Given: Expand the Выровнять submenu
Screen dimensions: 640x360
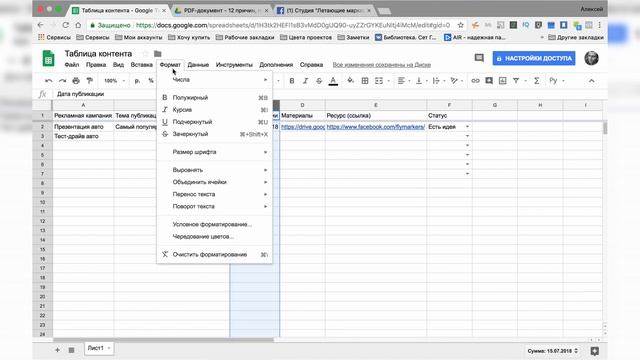Looking at the screenshot, I should point(215,170).
